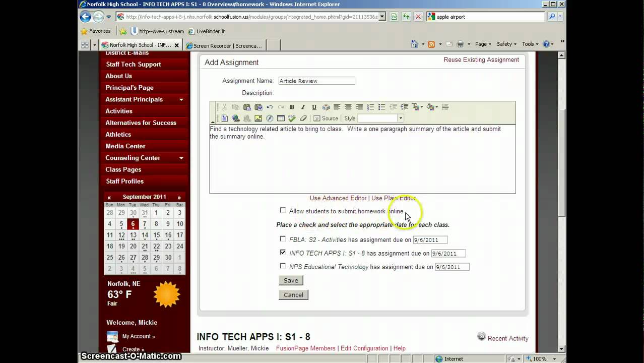Open Staff Tech Support menu item
Image resolution: width=644 pixels, height=363 pixels.
click(134, 65)
